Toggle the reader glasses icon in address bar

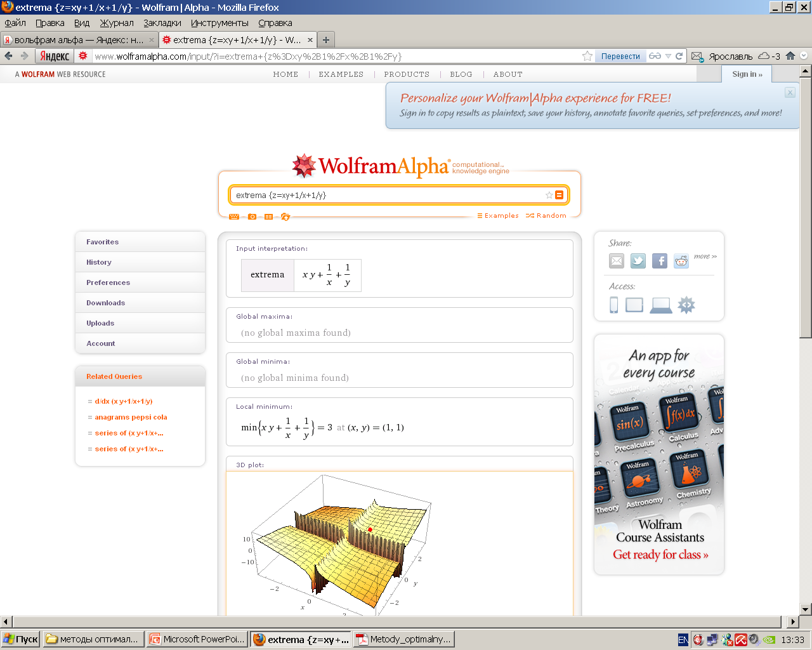pyautogui.click(x=655, y=56)
